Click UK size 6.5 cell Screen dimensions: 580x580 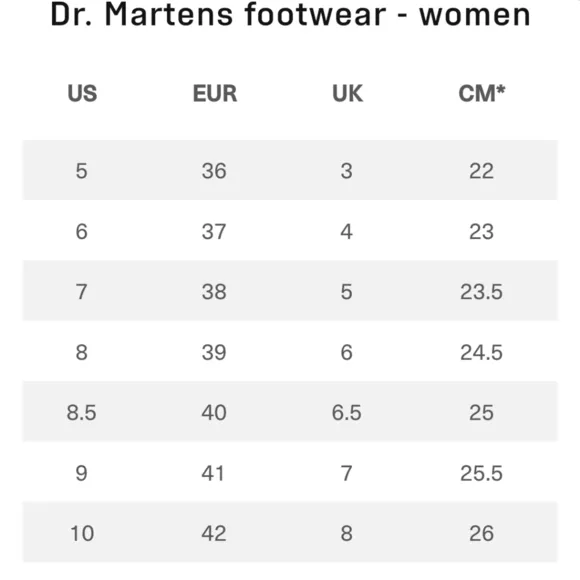pyautogui.click(x=347, y=412)
